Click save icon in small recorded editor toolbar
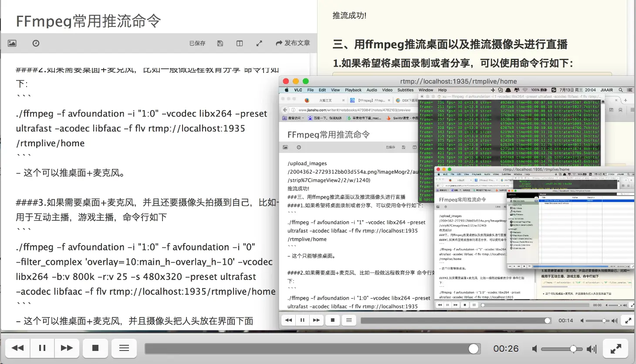 [x=403, y=147]
